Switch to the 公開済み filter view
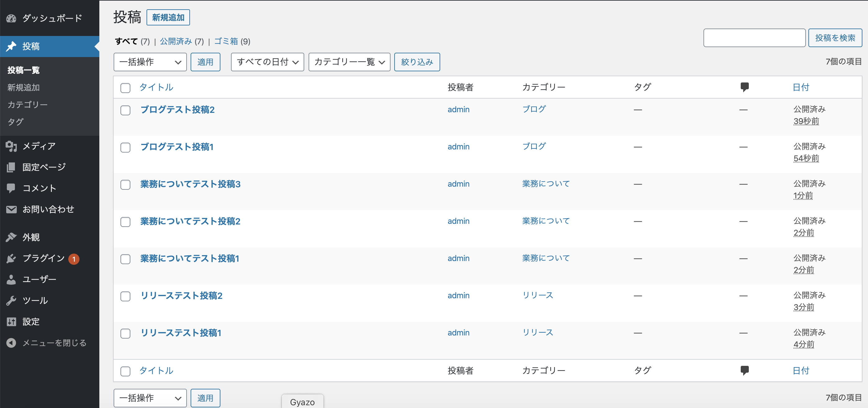The height and width of the screenshot is (408, 868). coord(175,41)
